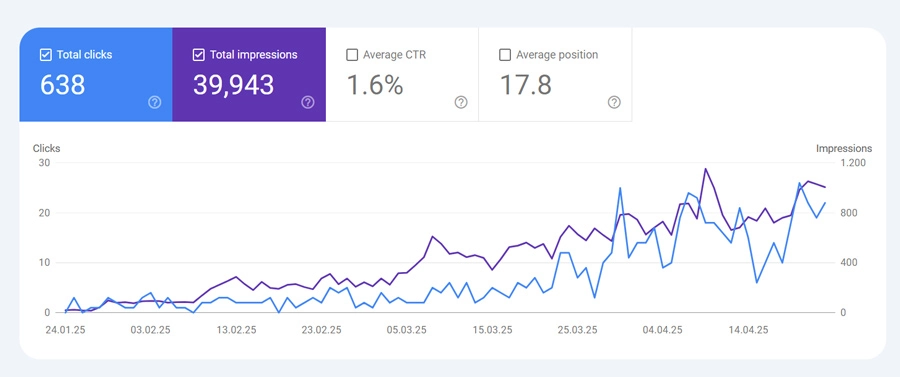Click the 800 impressions axis value

(x=849, y=213)
